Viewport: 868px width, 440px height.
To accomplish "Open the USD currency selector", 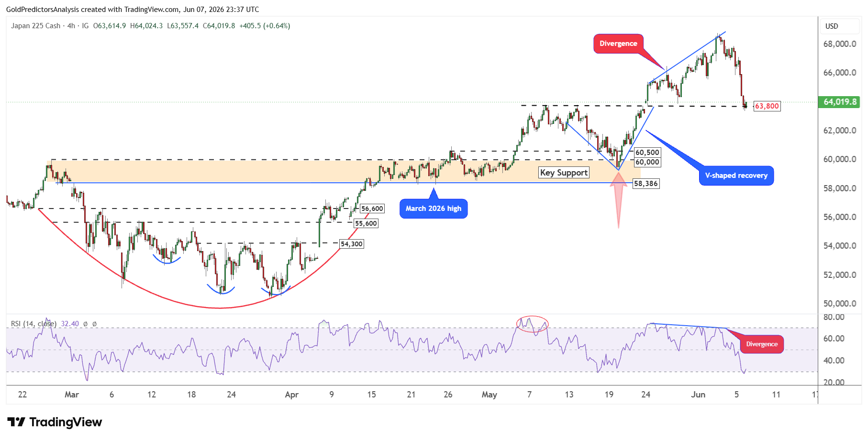I will 832,26.
